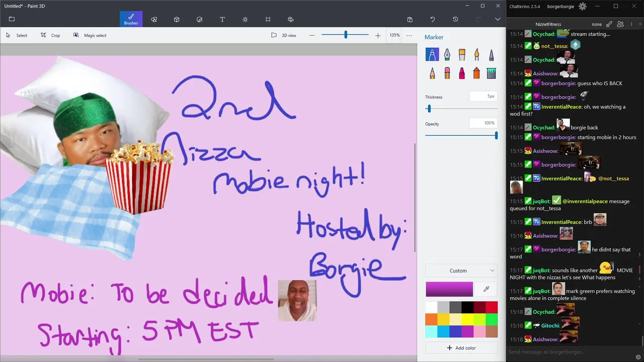This screenshot has height=362, width=644.
Task: Open the Paint 3D menu folder icon
Action: pyautogui.click(x=12, y=19)
